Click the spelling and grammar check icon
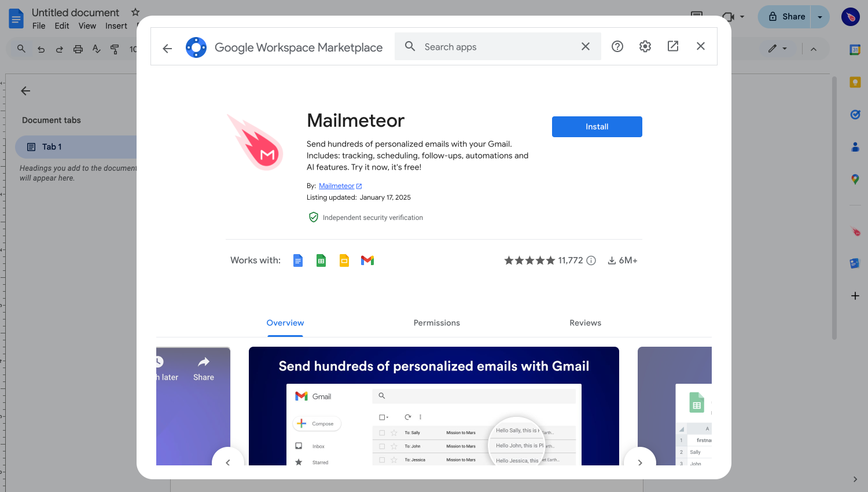This screenshot has width=868, height=492. 97,49
